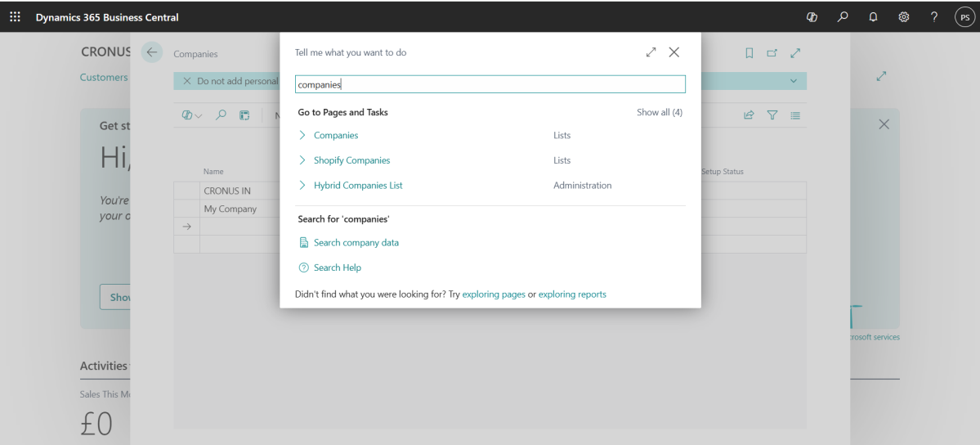
Task: Click the analyze table icon in Companies toolbar
Action: (244, 115)
